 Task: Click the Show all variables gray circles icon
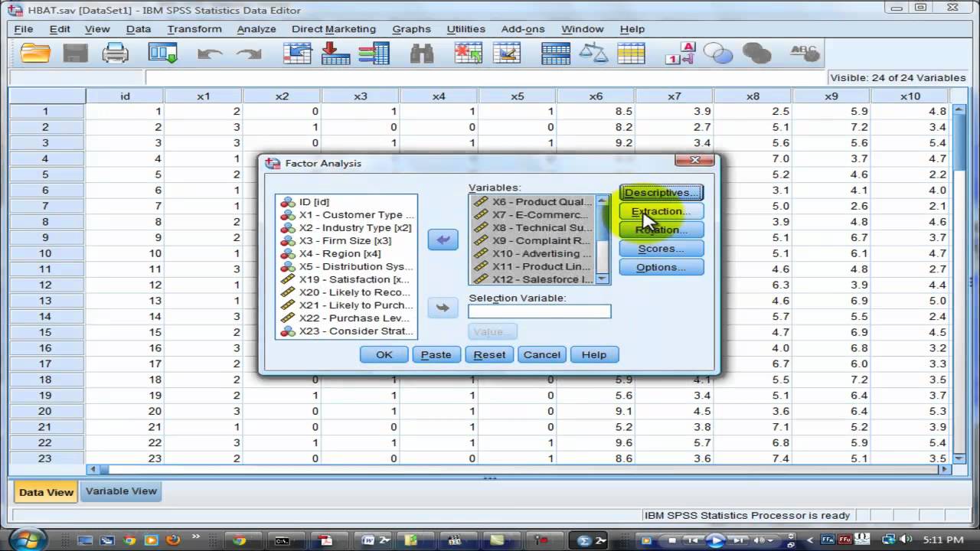(756, 53)
